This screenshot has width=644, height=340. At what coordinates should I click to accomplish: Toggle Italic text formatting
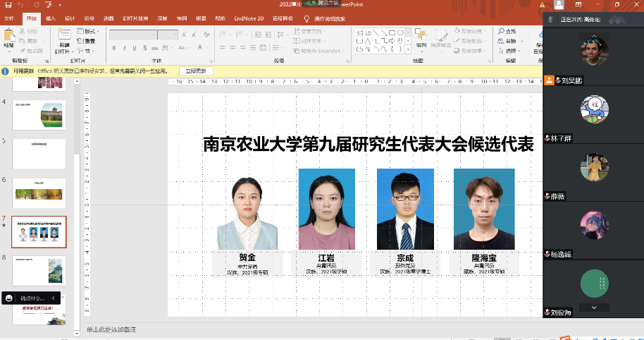coord(124,48)
